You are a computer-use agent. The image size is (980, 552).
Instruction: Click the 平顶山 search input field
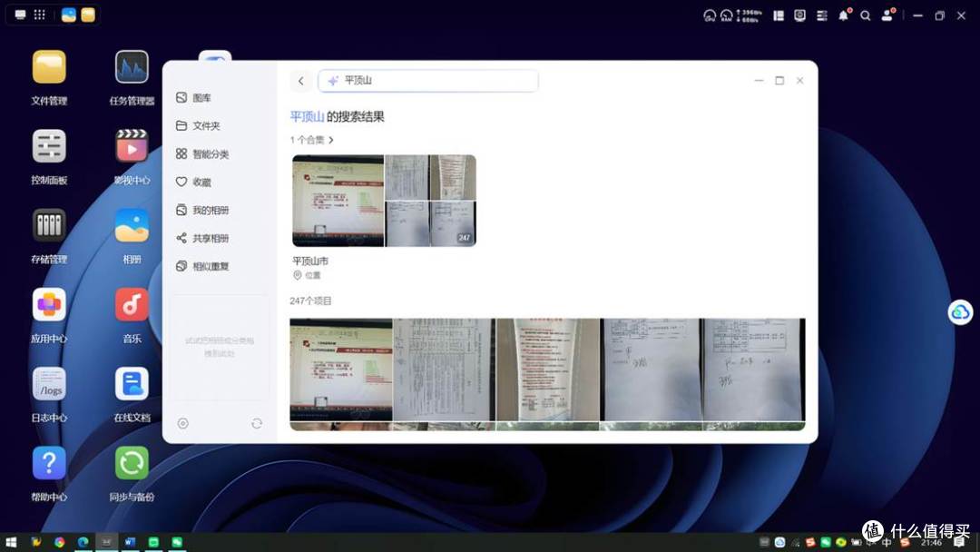point(428,81)
